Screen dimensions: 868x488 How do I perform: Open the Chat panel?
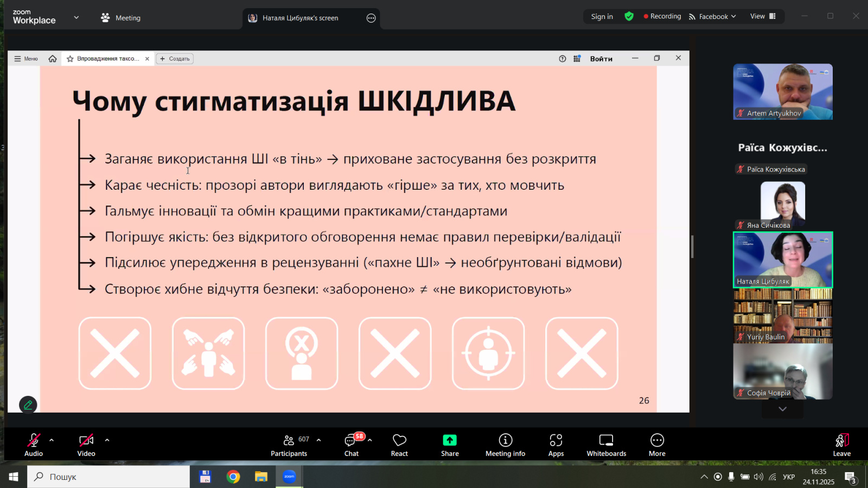click(x=351, y=445)
